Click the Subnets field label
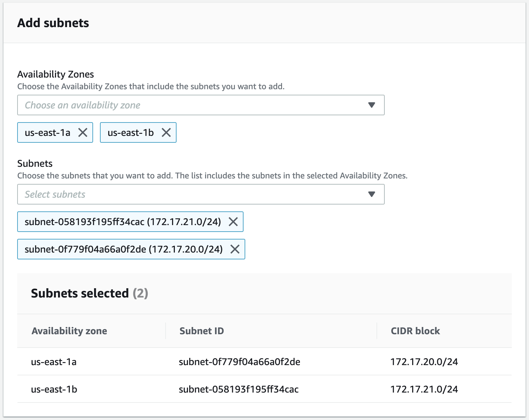 pyautogui.click(x=35, y=163)
